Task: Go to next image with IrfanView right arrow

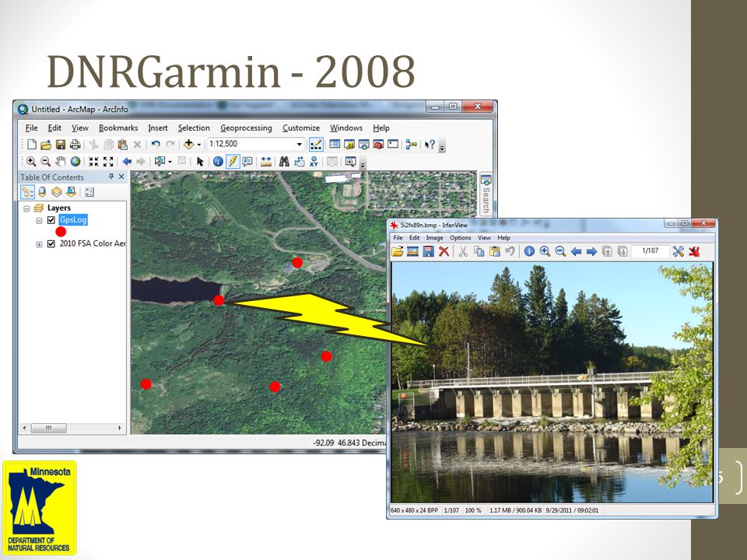Action: [x=591, y=251]
